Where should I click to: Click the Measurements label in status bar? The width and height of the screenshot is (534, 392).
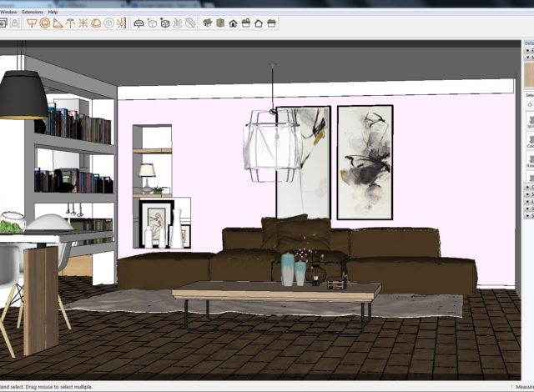tap(525, 387)
